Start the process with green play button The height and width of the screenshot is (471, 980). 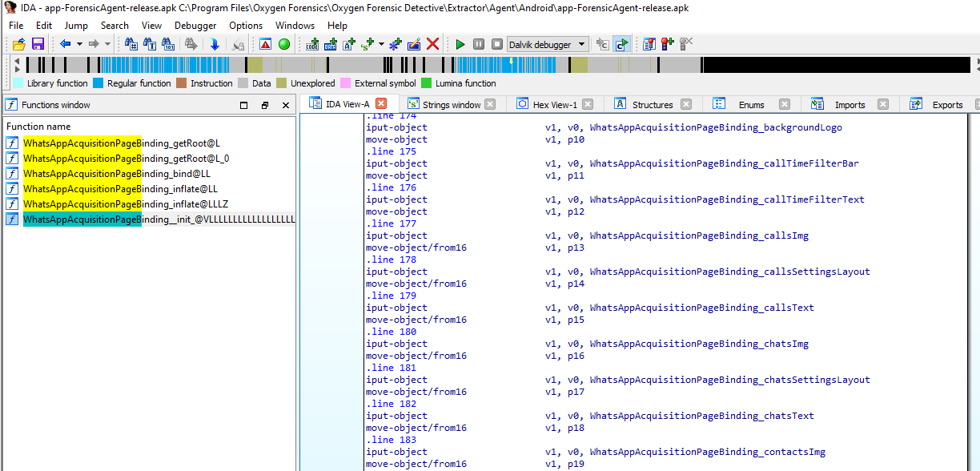(460, 44)
